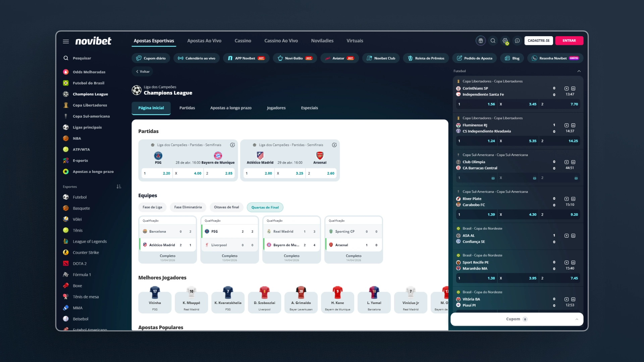Click the Counter Strike icon in sidebar

[66, 252]
